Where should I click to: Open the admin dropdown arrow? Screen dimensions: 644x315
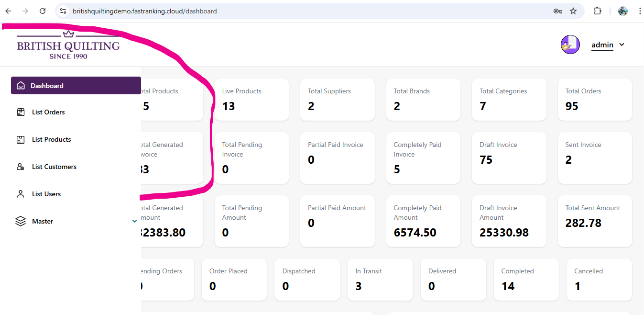point(622,45)
